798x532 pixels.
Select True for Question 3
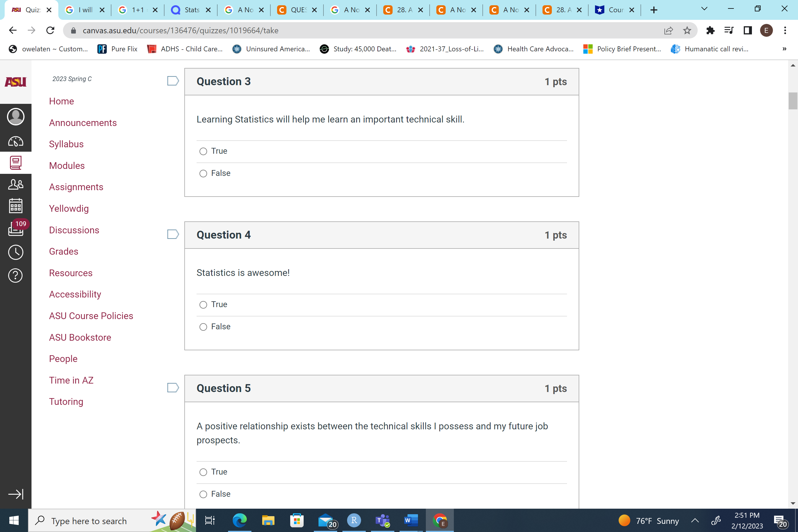point(203,151)
